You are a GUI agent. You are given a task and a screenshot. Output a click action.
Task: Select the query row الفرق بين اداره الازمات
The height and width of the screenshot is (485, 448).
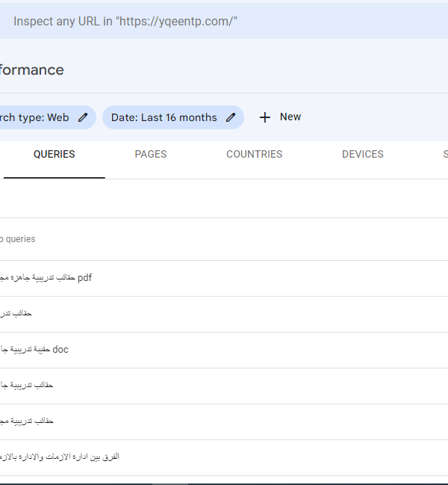coord(224,458)
